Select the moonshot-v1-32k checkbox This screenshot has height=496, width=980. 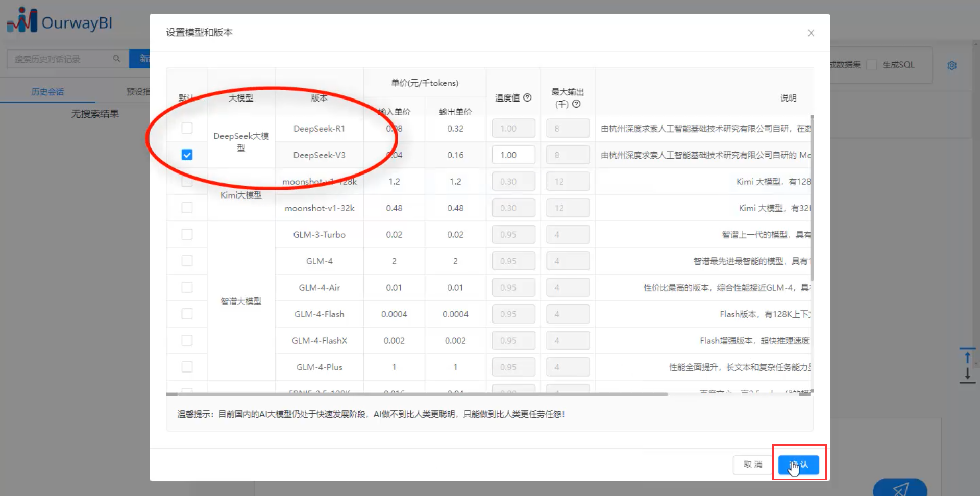tap(187, 208)
